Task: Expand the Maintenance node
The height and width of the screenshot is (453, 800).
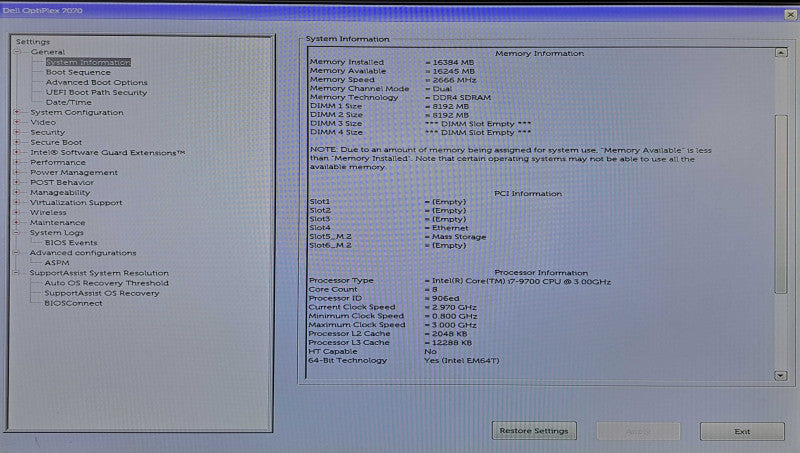Action: (17, 222)
